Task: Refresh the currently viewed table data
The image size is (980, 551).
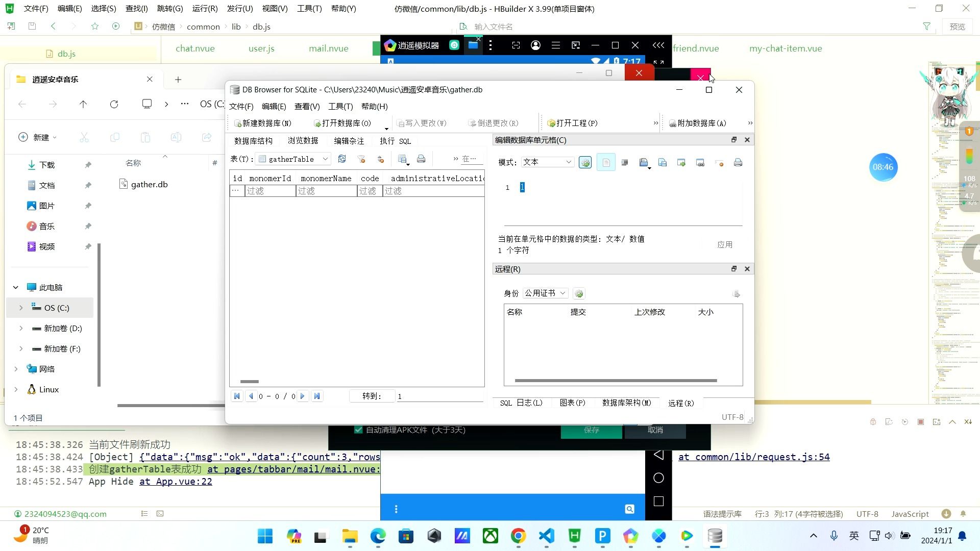Action: click(x=342, y=159)
